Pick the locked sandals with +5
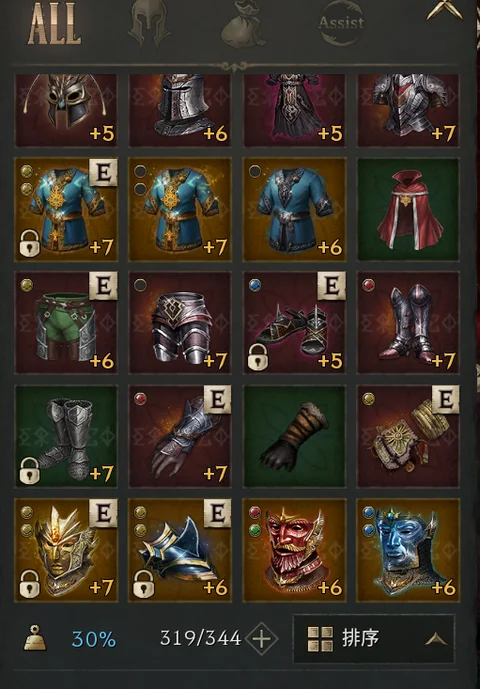This screenshot has width=480, height=689. pos(294,323)
